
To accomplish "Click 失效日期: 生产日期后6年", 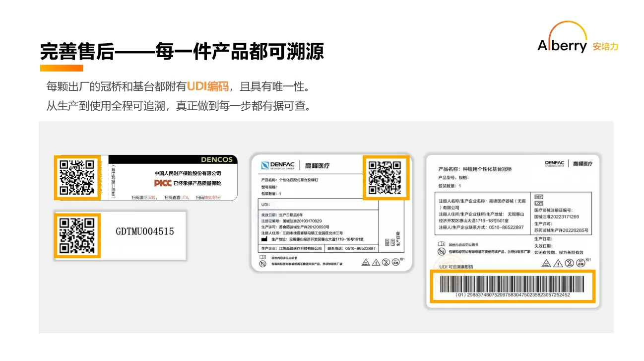I will (x=281, y=215).
